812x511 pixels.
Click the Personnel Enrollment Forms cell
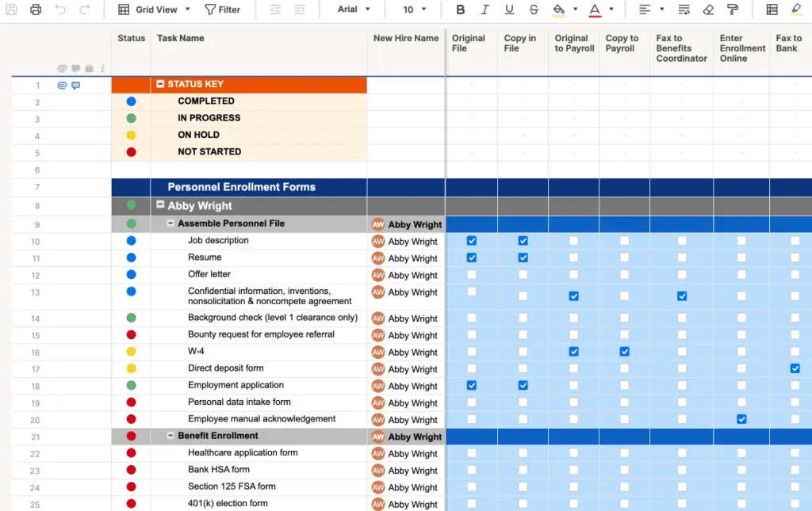(259, 187)
